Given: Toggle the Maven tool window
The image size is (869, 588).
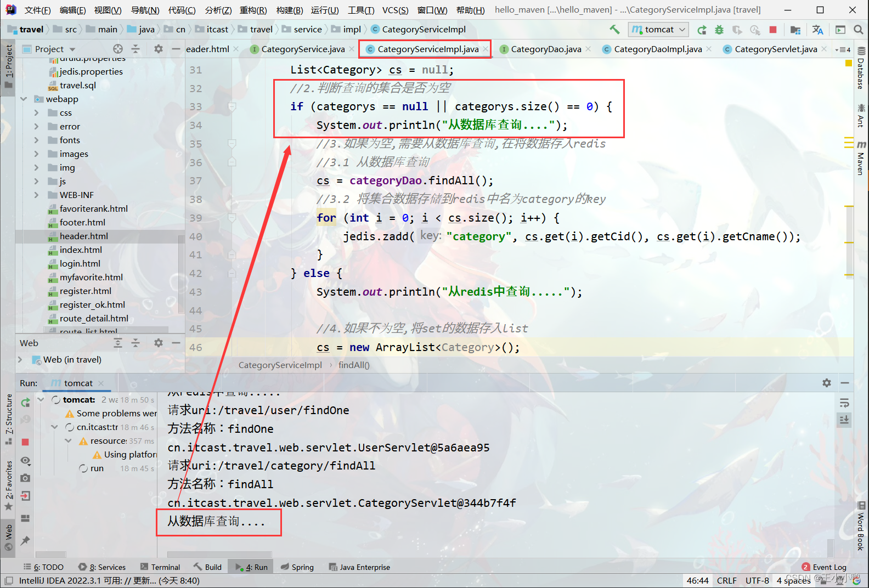Looking at the screenshot, I should coord(861,158).
